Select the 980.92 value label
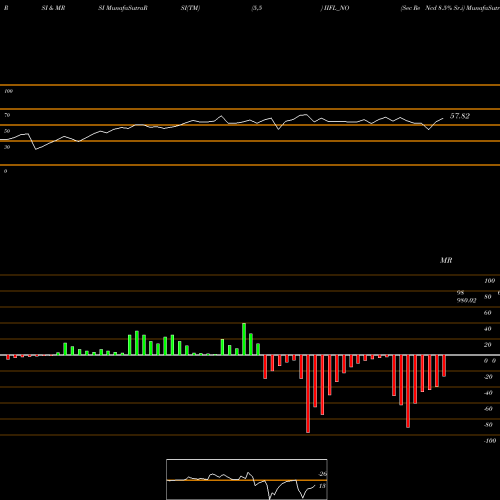The width and height of the screenshot is (500, 500). point(466,300)
